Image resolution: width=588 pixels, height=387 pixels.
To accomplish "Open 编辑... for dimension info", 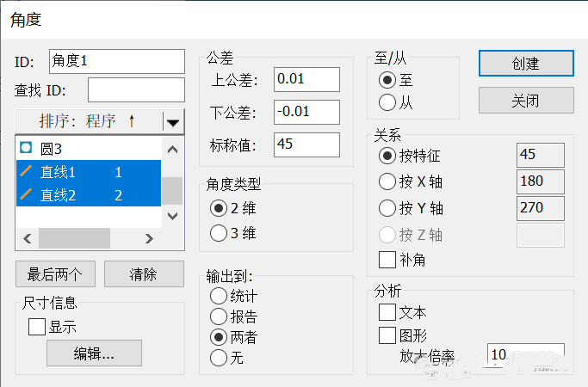I will pyautogui.click(x=95, y=353).
